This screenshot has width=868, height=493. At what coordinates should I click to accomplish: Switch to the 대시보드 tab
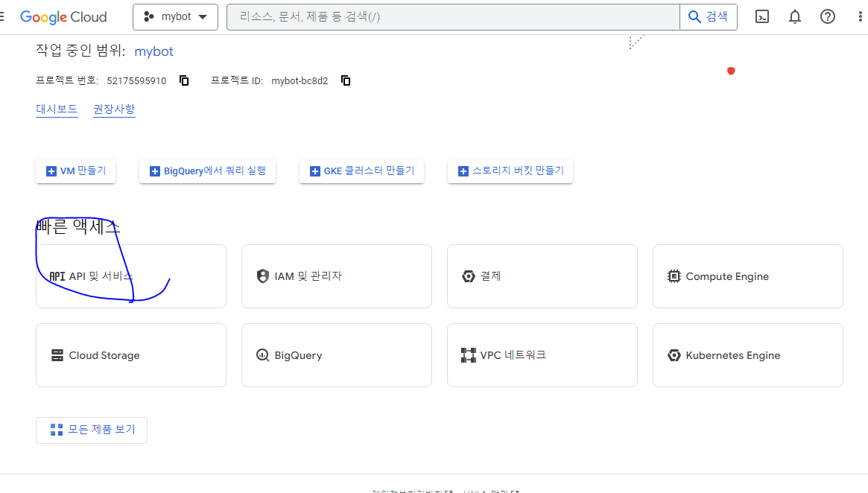[x=57, y=109]
